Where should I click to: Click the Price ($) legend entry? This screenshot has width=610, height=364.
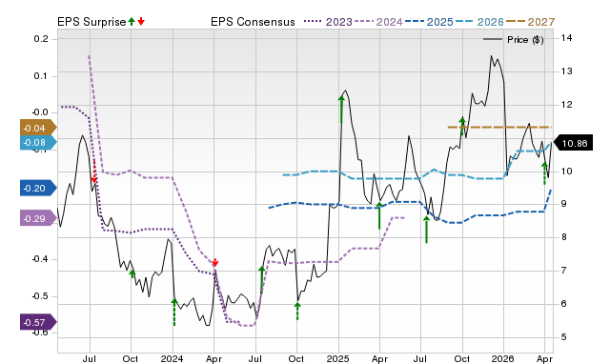[514, 40]
